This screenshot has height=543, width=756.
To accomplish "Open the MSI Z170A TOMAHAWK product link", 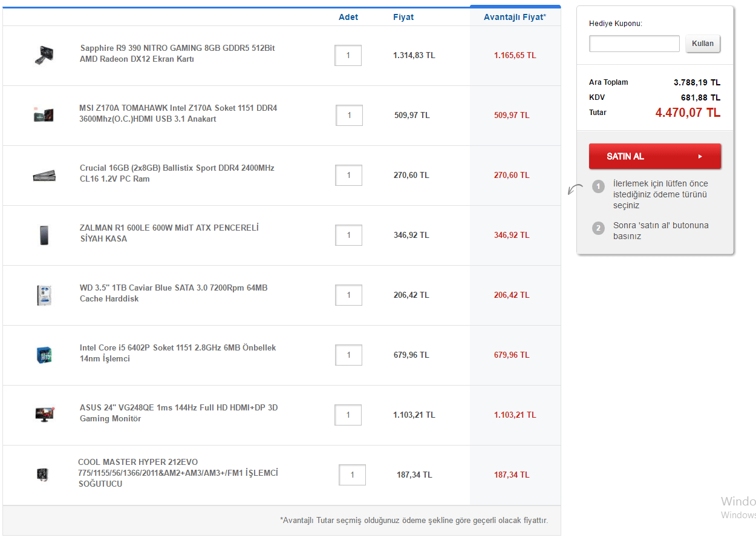I will (x=178, y=113).
